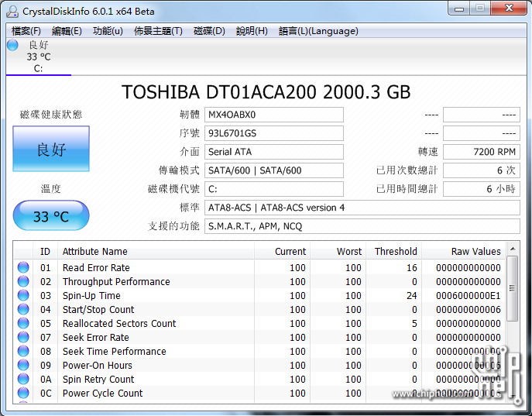Click status icon of Throughput Performance row

coord(23,281)
